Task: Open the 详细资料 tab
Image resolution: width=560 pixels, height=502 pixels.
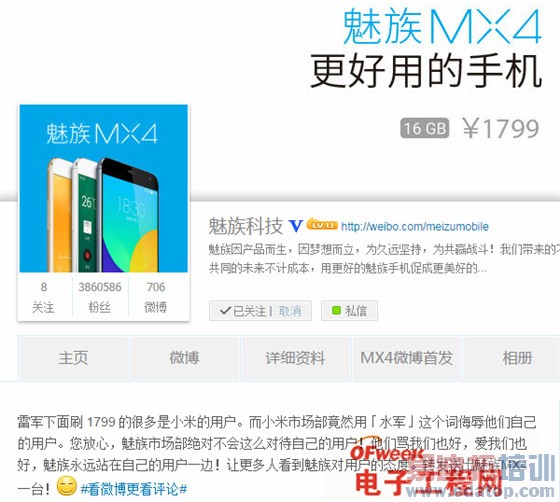Action: pyautogui.click(x=295, y=358)
